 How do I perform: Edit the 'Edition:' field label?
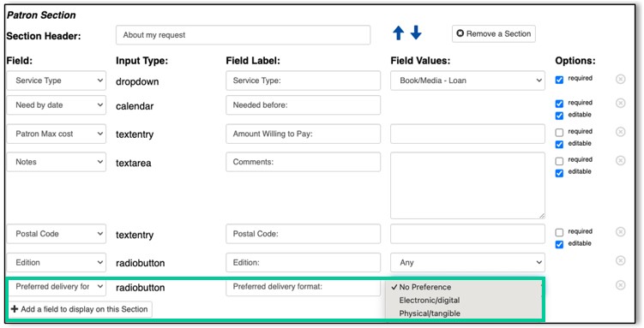303,262
